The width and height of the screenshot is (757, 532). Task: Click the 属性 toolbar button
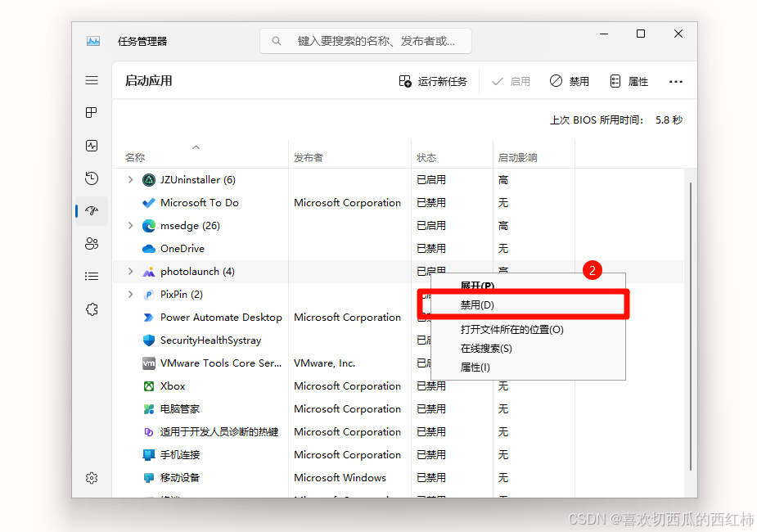629,81
